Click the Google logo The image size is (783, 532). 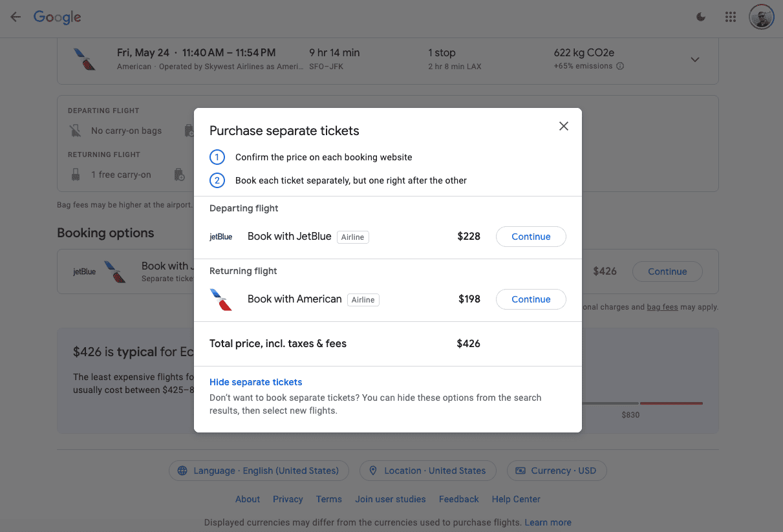[58, 17]
